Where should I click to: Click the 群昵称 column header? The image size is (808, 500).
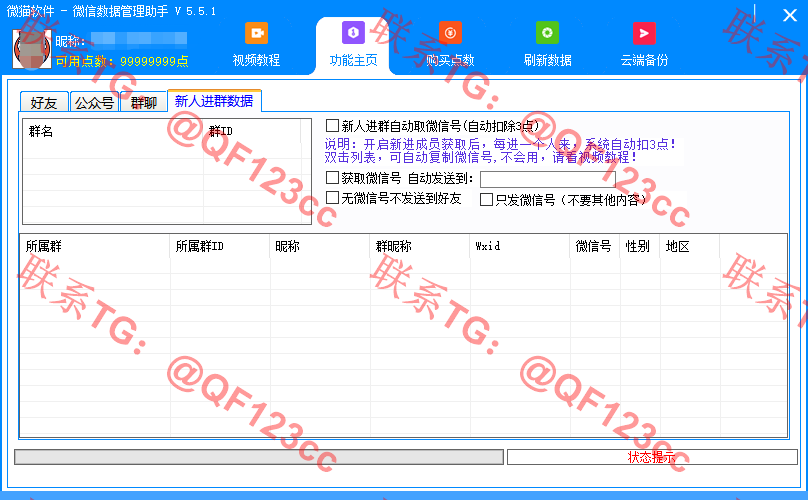click(419, 246)
